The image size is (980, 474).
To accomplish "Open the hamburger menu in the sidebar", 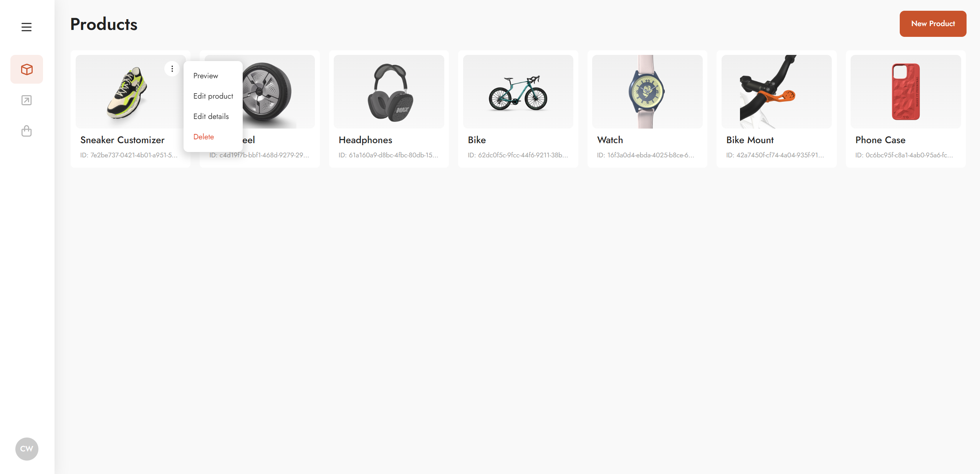I will (x=26, y=27).
